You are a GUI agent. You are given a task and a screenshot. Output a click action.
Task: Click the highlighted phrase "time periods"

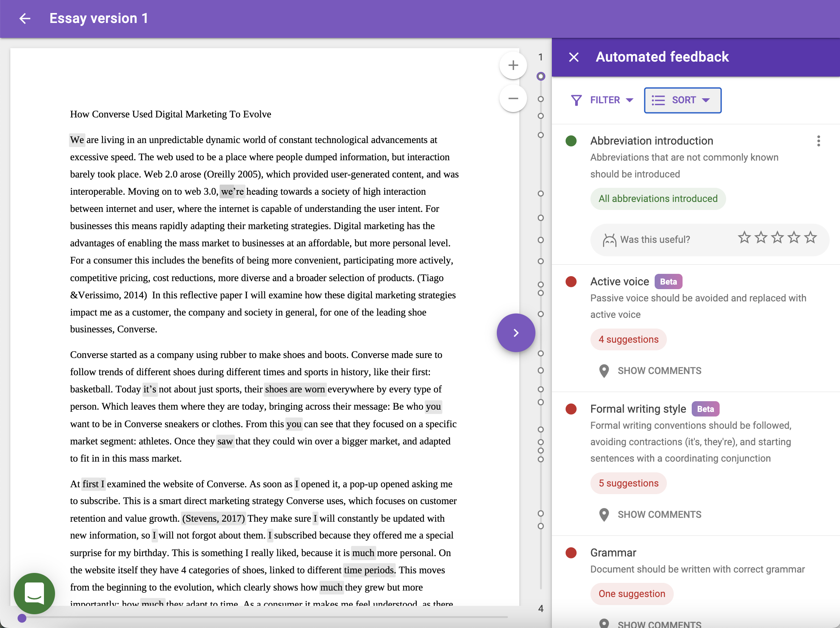369,570
